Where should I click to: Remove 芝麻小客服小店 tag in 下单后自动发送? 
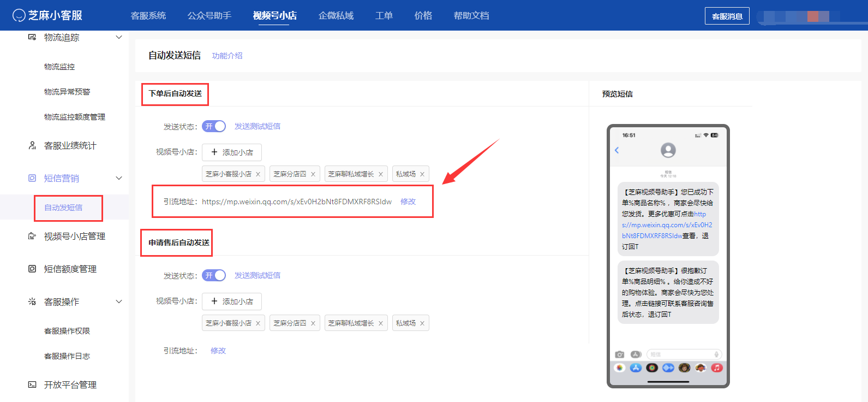click(258, 174)
